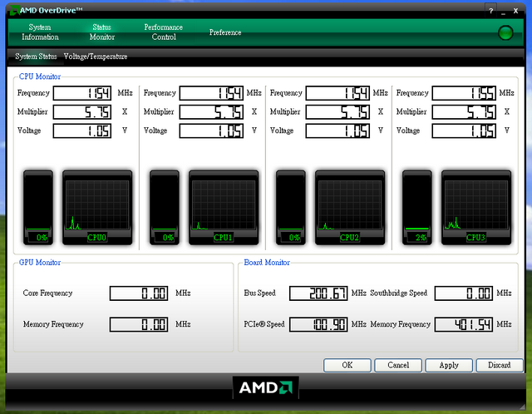The width and height of the screenshot is (532, 414).
Task: Click the AMD logo at bottom
Action: click(266, 387)
